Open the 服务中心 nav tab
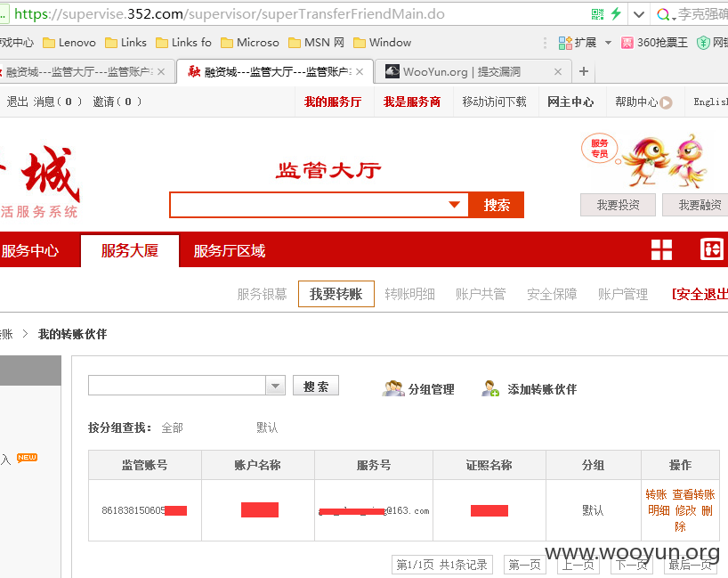 pyautogui.click(x=30, y=251)
